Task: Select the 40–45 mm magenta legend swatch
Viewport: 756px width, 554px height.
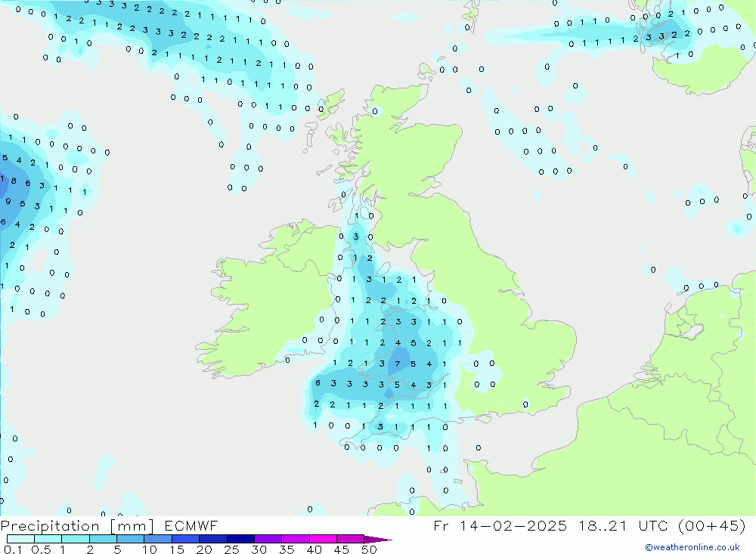Action: [323, 539]
